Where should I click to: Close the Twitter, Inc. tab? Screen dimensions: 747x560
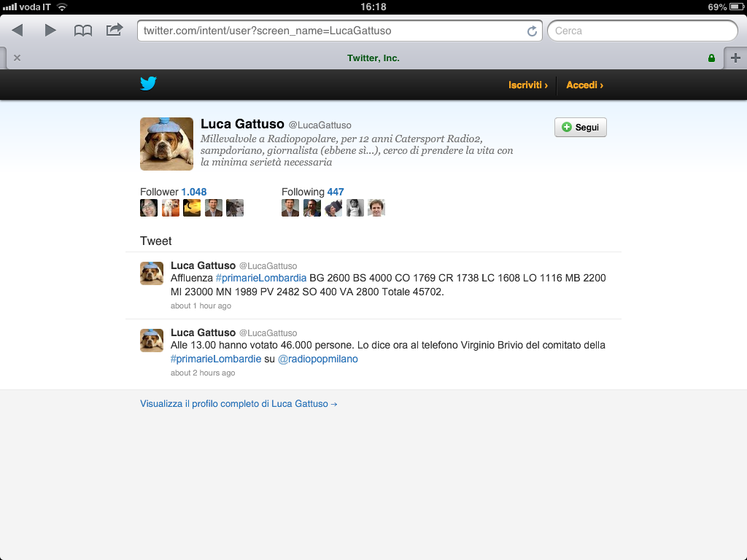[18, 58]
